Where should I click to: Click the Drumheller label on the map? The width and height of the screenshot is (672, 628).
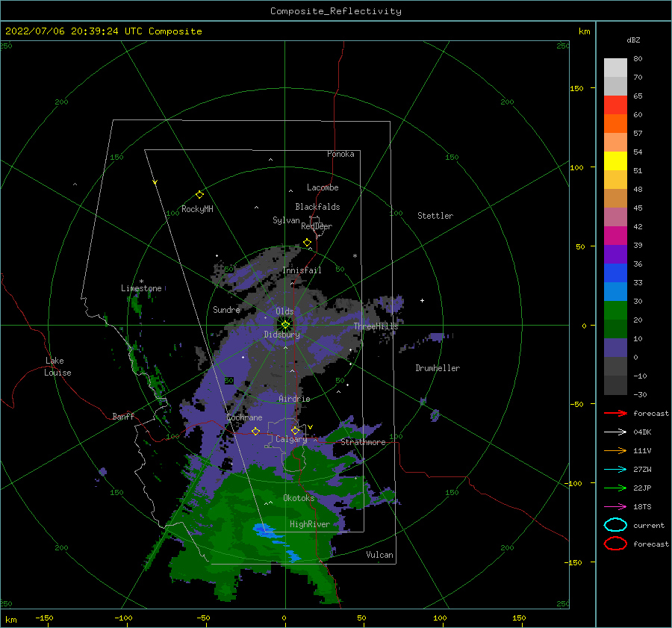[x=438, y=368]
